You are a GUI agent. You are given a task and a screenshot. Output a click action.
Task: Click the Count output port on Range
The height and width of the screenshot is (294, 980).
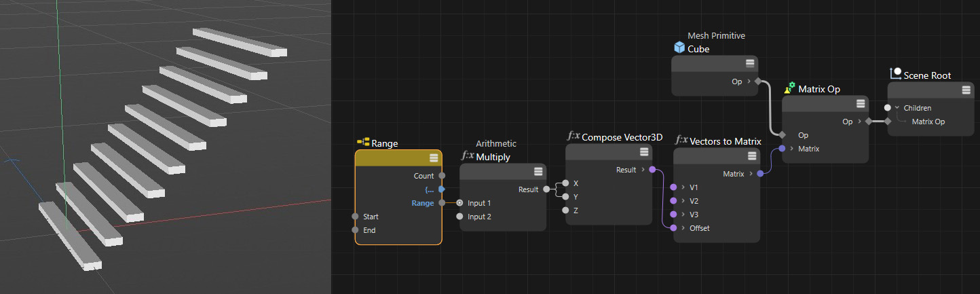click(442, 176)
